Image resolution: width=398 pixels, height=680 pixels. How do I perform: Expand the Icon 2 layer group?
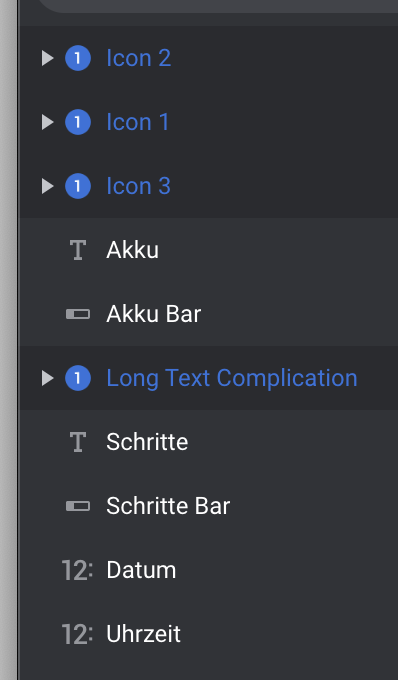point(47,58)
